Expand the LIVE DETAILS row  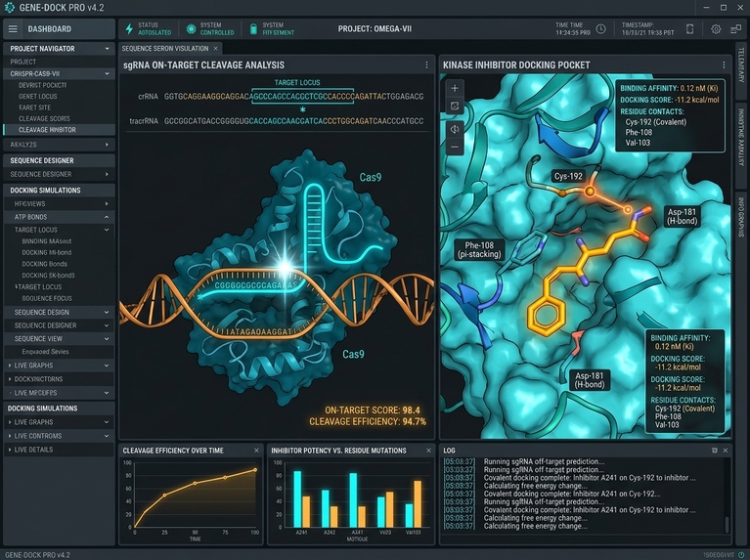point(59,450)
